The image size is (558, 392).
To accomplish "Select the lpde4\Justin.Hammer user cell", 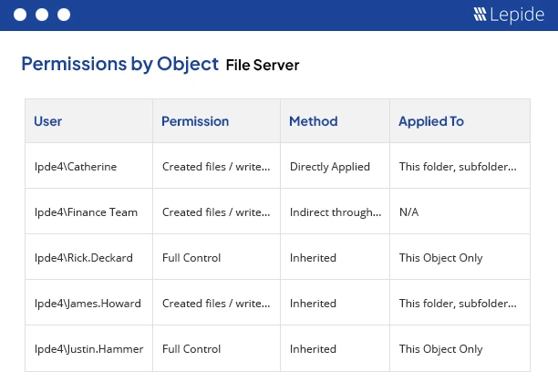I will 88,349.
